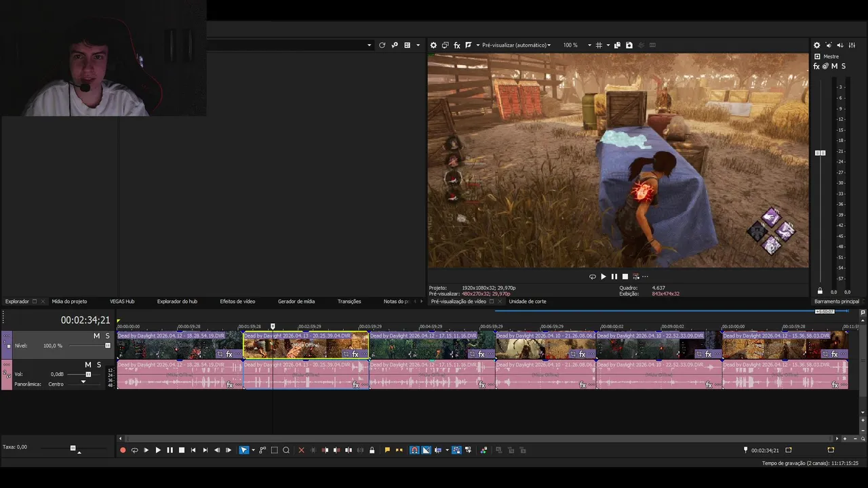The image size is (868, 488).
Task: Click the Lock event padlock icon
Action: point(372,450)
